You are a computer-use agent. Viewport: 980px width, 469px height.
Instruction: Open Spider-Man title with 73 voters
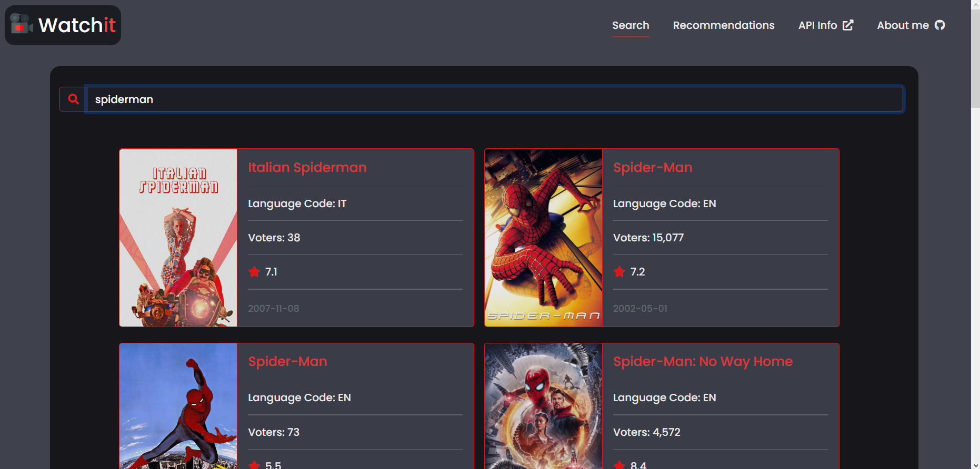click(x=287, y=361)
